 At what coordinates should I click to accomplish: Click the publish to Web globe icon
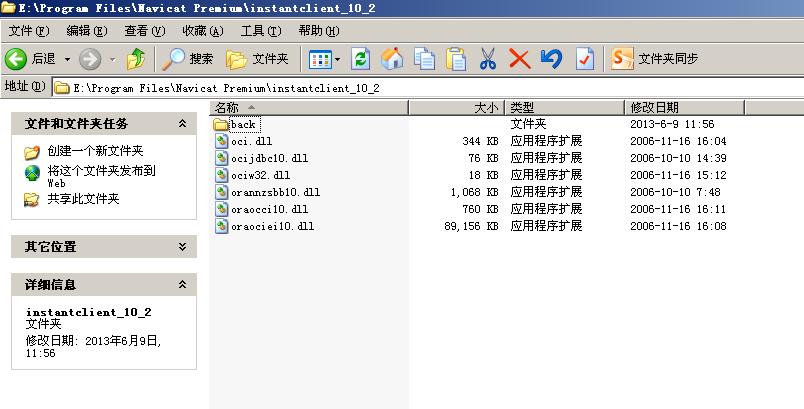[32, 173]
